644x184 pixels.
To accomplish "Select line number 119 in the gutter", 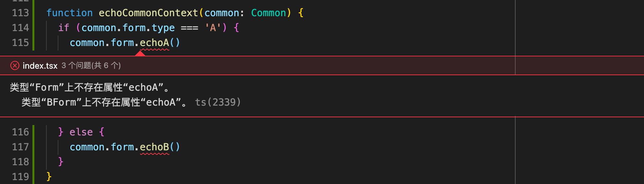I will 20,177.
